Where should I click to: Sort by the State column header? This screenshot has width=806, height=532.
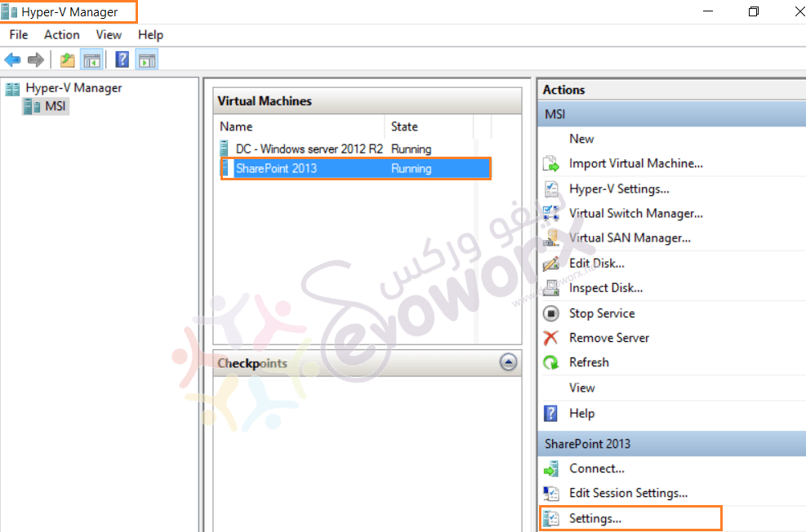pyautogui.click(x=429, y=126)
